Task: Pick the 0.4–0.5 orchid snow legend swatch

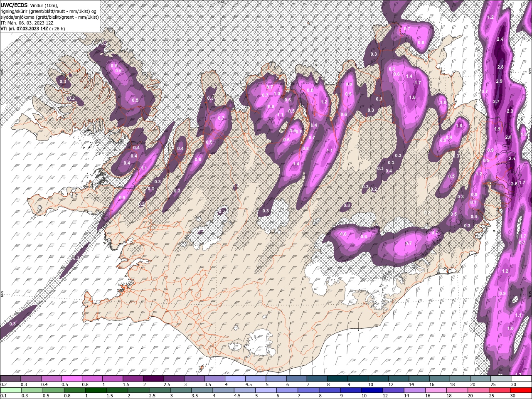Action: click(51, 379)
